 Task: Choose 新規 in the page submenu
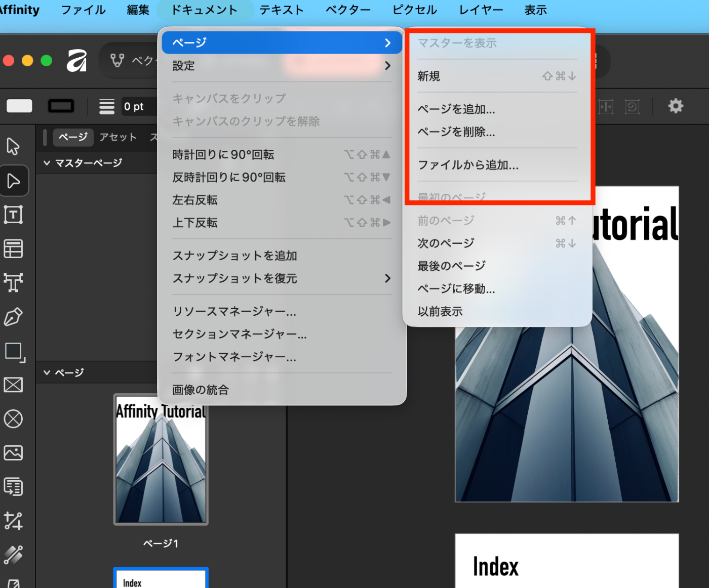pyautogui.click(x=497, y=76)
